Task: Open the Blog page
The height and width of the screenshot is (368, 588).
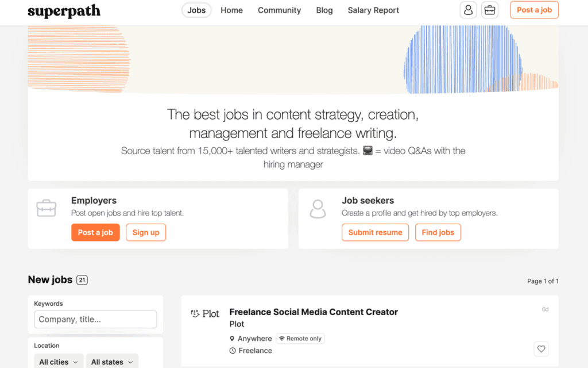Action: click(324, 10)
